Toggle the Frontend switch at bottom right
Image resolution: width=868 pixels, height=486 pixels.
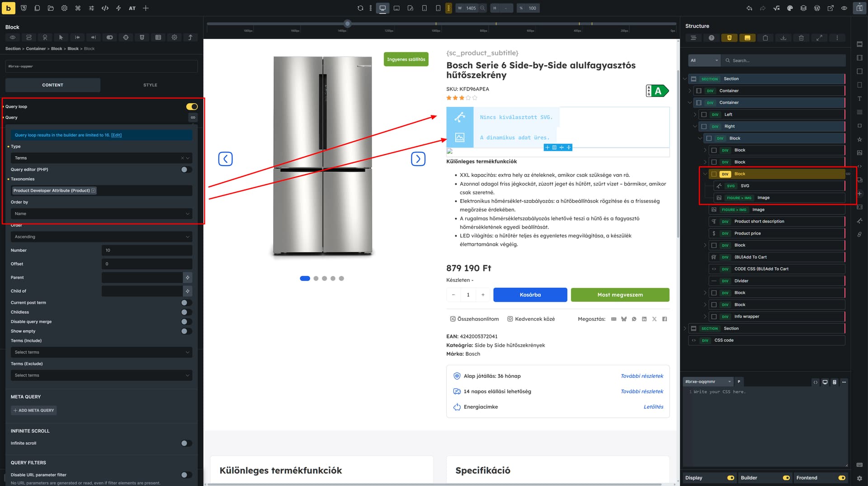[841, 478]
